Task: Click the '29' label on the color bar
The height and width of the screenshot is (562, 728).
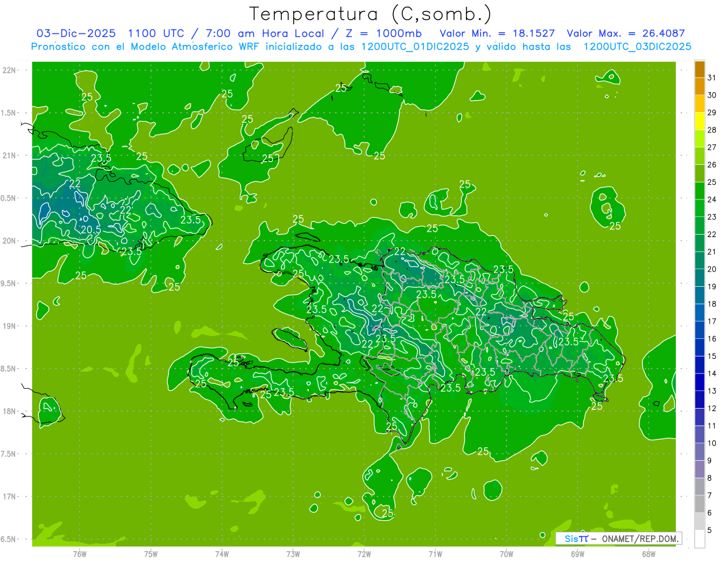Action: point(712,112)
